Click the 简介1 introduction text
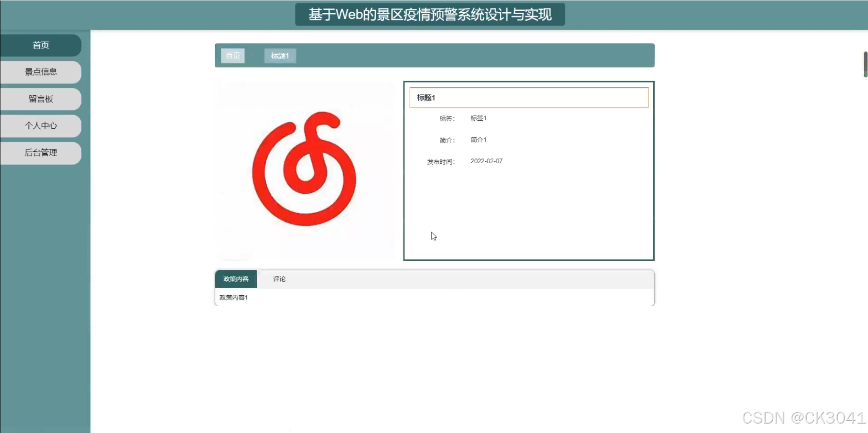 pos(478,140)
